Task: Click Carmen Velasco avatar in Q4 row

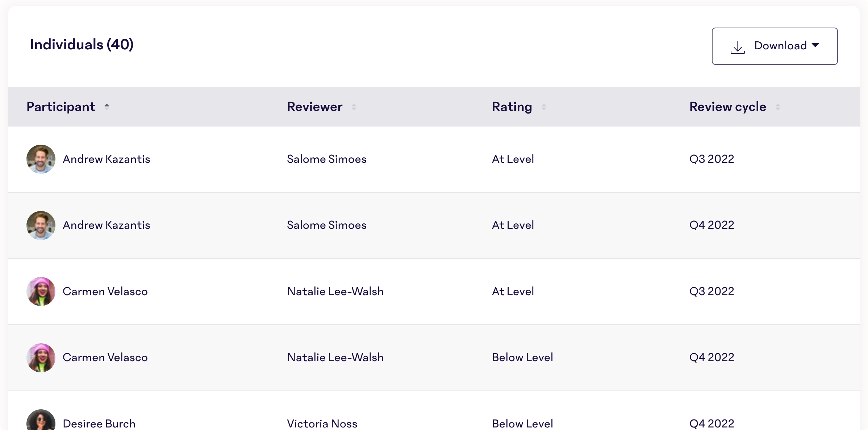Action: tap(41, 357)
